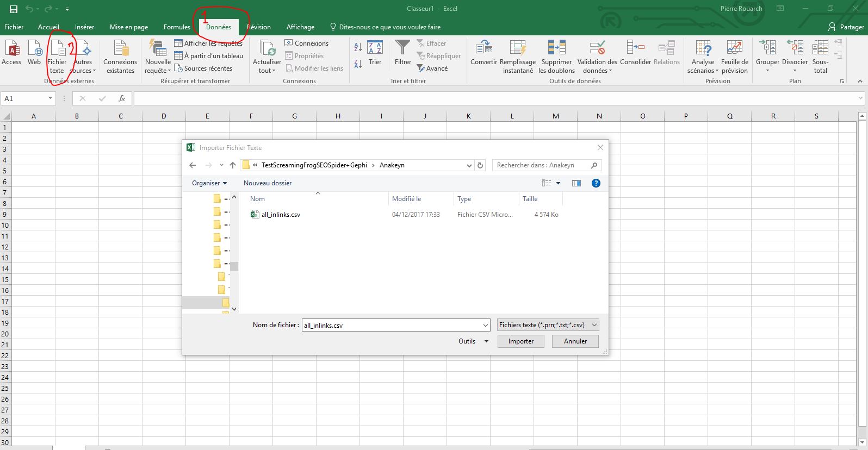Switch to the Insérer tab
The height and width of the screenshot is (450, 868).
[84, 27]
